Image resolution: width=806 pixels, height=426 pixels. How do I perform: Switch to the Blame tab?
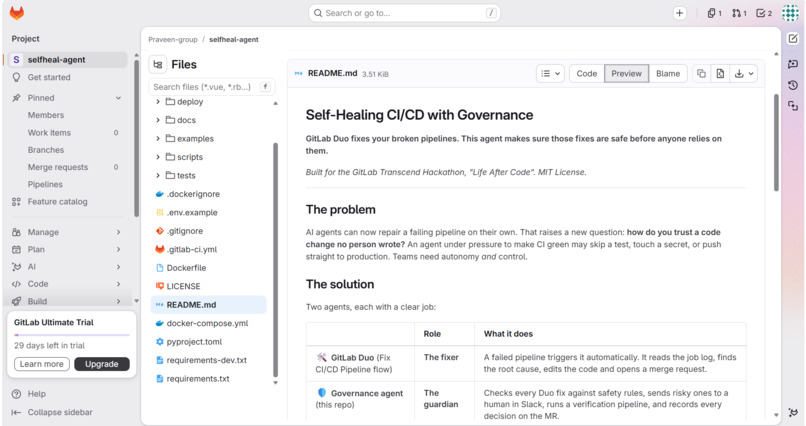(x=668, y=73)
